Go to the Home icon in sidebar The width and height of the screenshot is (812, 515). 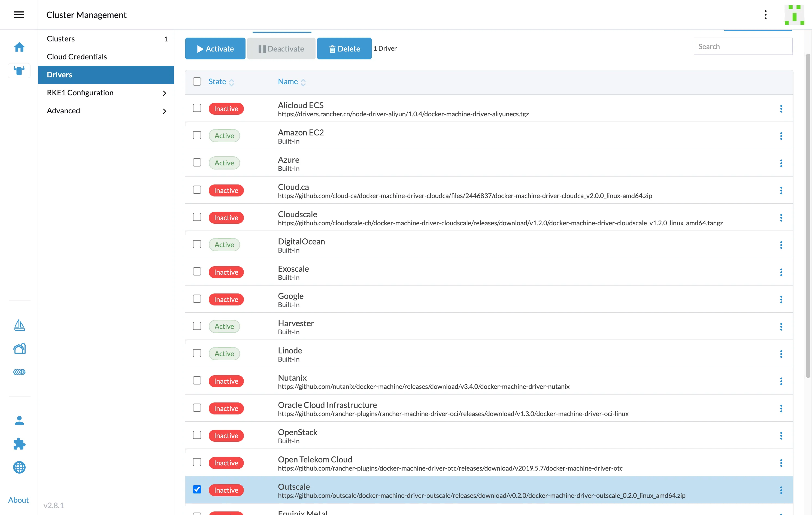19,47
